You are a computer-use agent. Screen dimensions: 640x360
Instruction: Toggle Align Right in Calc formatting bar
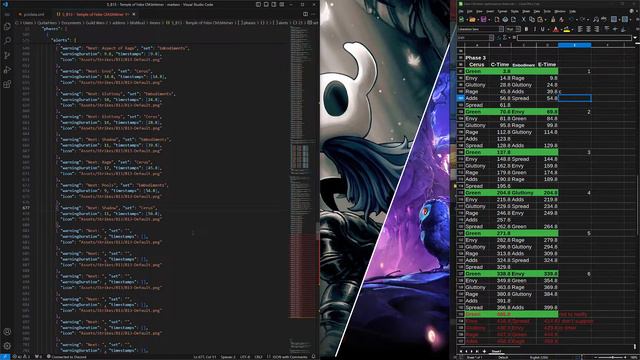click(x=596, y=29)
